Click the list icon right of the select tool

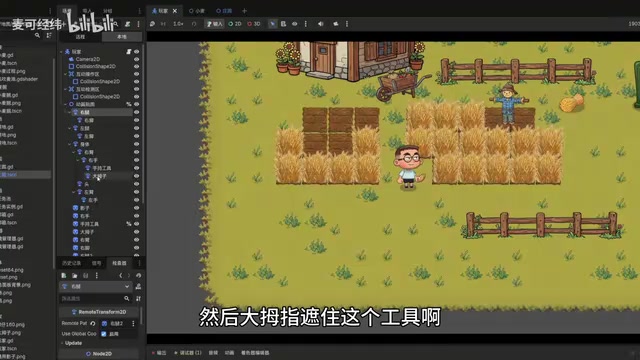(283, 24)
